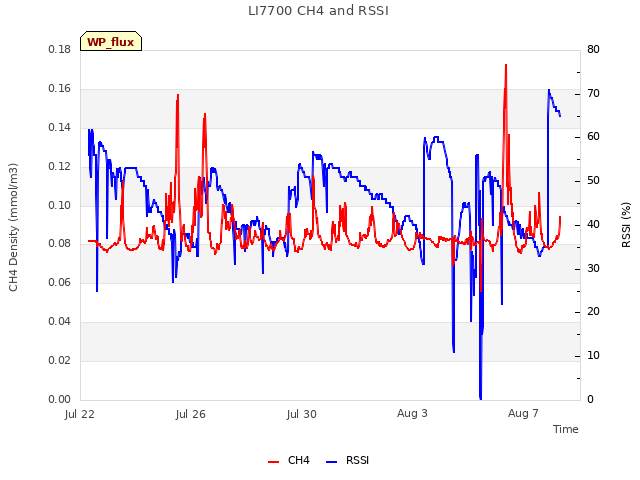Click the Jul 30 x-axis tick label
The image size is (640, 480).
[302, 414]
